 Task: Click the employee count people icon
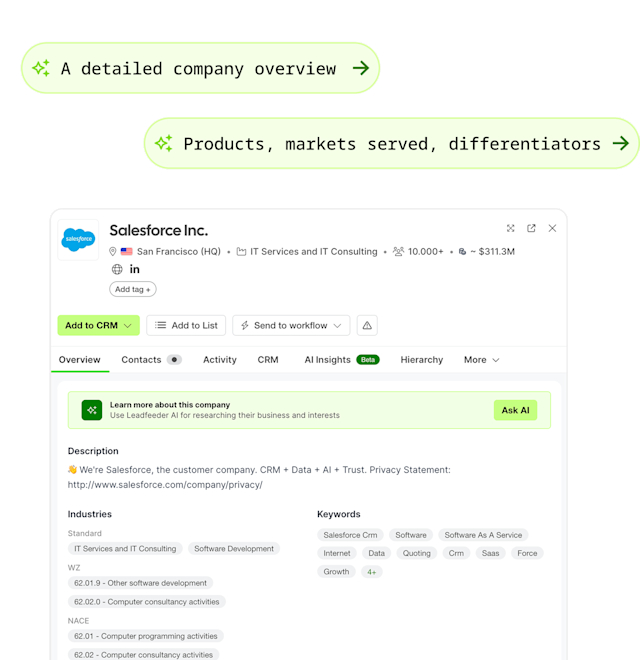398,251
